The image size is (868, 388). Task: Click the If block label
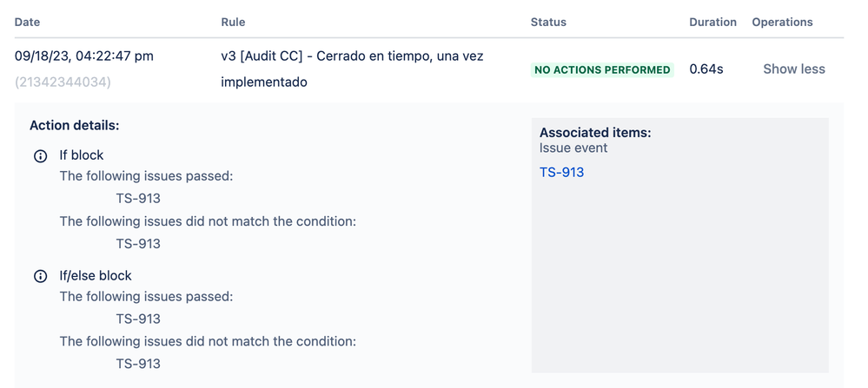point(82,155)
